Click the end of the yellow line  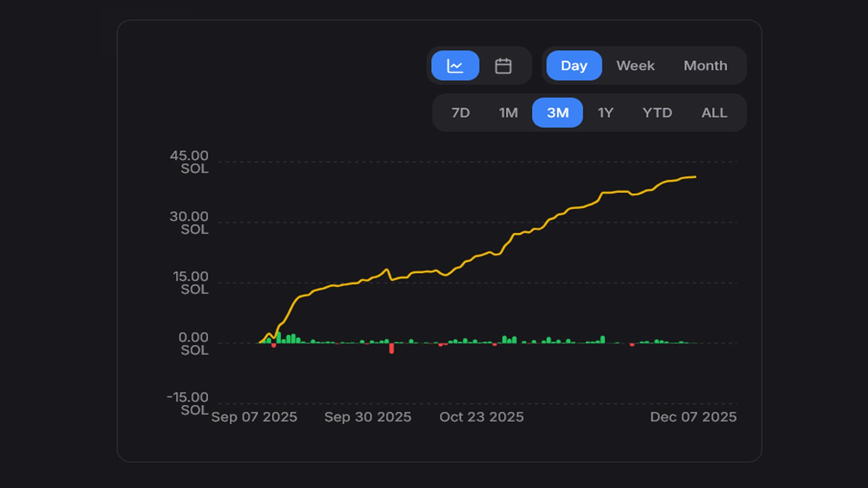(x=695, y=177)
